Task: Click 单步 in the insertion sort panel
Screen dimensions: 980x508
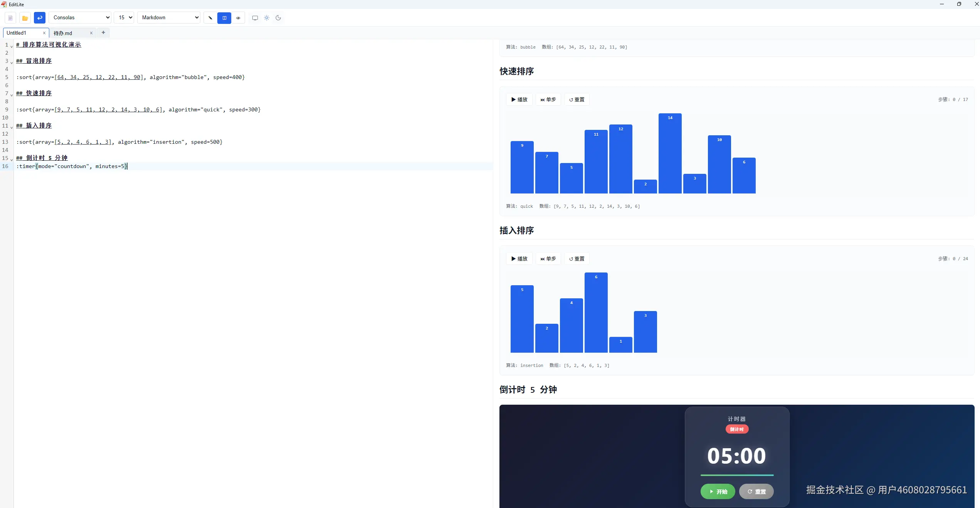Action: (x=548, y=259)
